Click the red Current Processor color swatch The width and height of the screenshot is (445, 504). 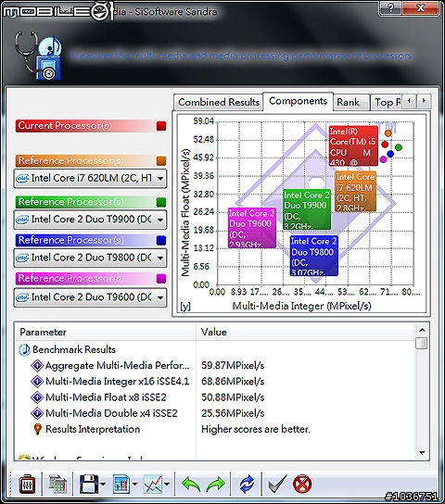160,126
